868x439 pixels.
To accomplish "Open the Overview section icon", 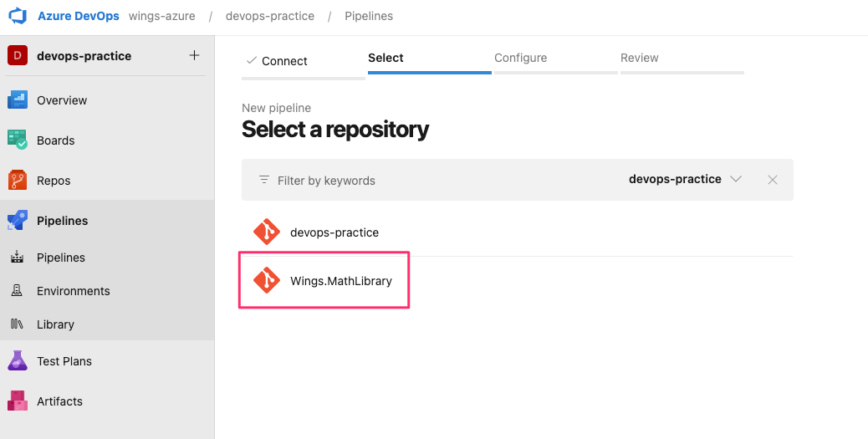I will tap(18, 100).
